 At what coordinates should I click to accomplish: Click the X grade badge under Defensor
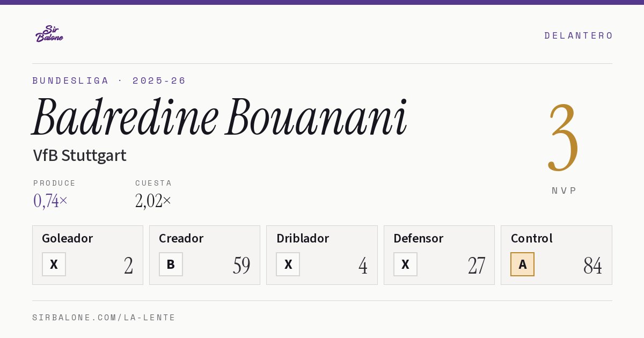coord(405,264)
